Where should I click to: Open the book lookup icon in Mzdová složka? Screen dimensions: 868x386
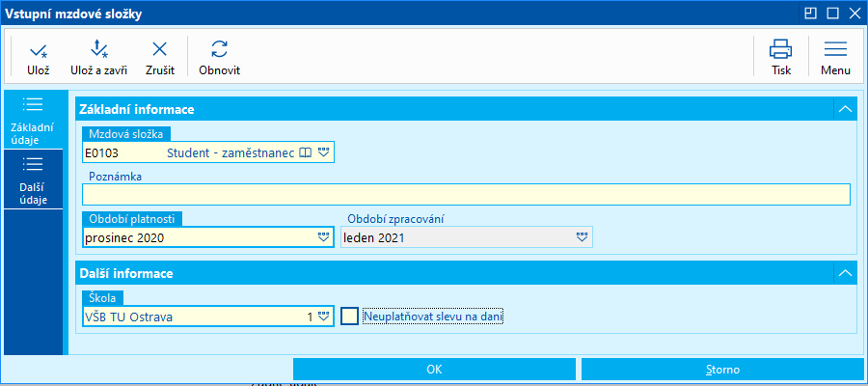306,152
